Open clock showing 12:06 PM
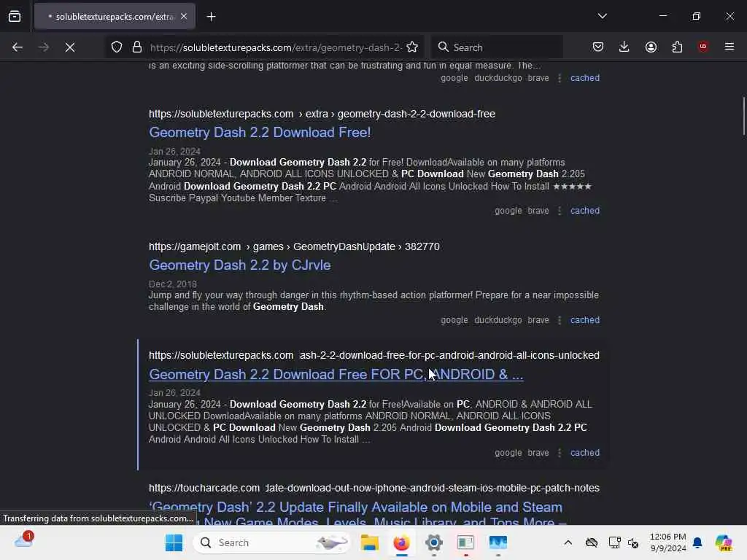This screenshot has height=560, width=747. click(x=668, y=542)
